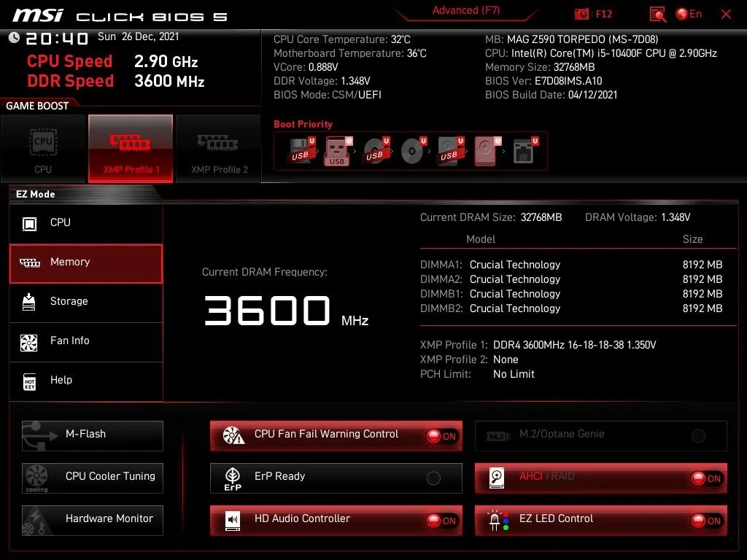Image resolution: width=747 pixels, height=560 pixels.
Task: Select the highlighted USB key boot device
Action: click(x=338, y=151)
